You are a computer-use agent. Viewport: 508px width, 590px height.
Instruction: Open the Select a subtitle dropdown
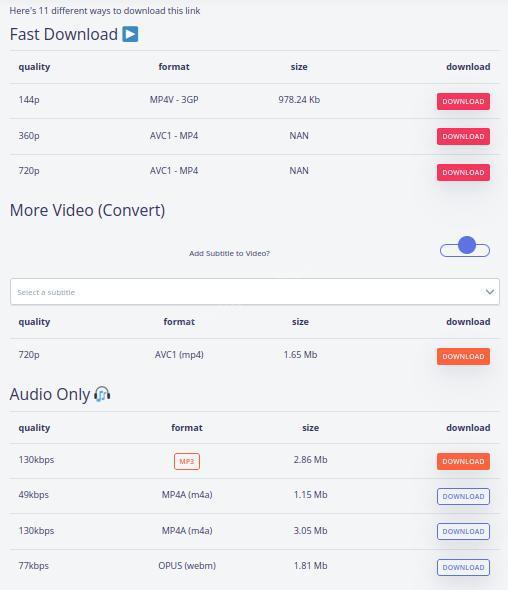pos(255,292)
